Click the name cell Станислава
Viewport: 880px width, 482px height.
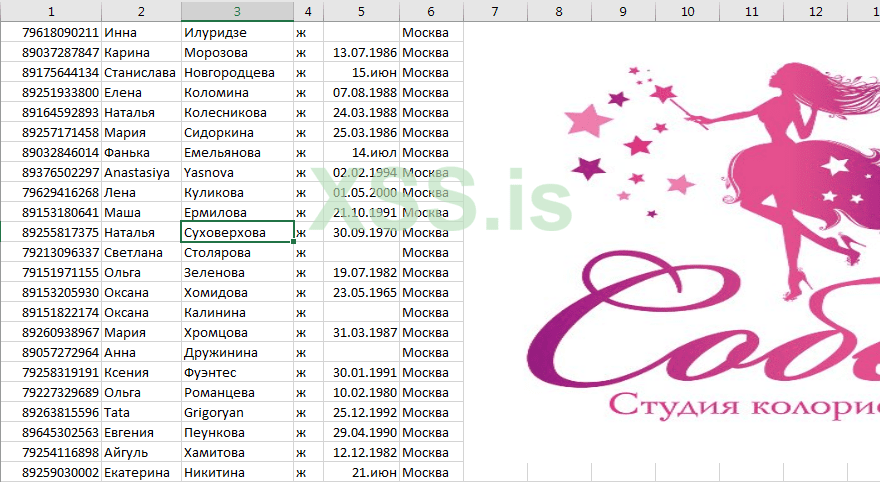pos(141,72)
